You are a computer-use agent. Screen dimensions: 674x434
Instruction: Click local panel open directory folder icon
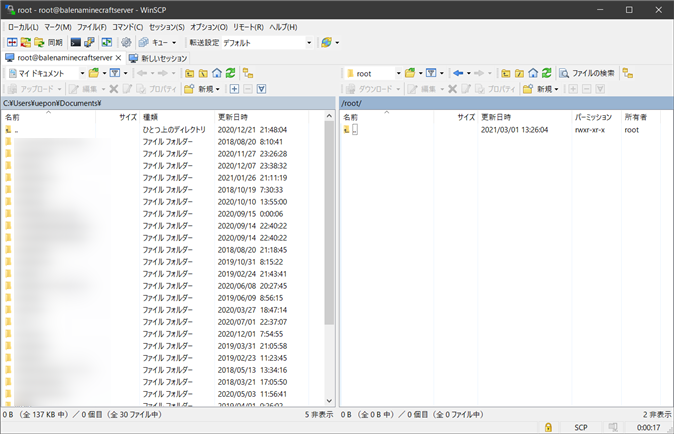93,73
